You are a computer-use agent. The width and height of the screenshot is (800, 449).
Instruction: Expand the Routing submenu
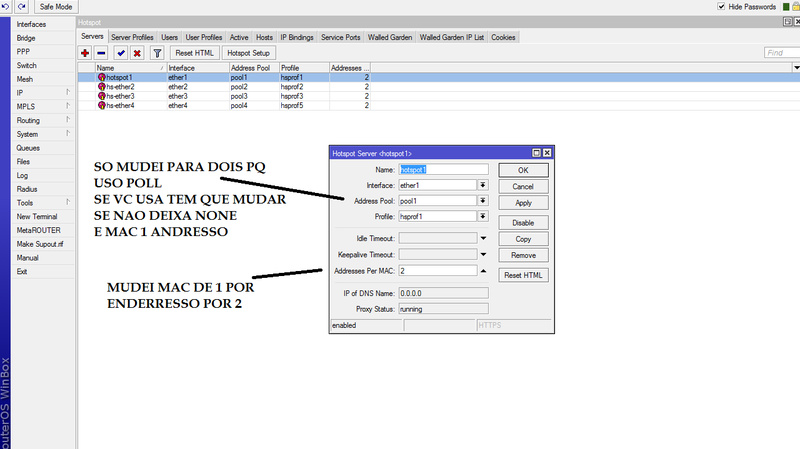67,120
